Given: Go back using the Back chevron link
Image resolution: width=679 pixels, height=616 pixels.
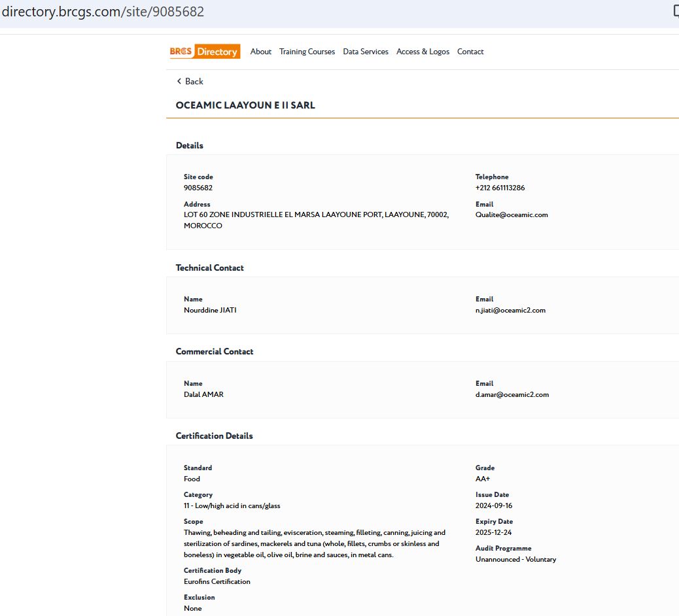Looking at the screenshot, I should click(x=190, y=82).
